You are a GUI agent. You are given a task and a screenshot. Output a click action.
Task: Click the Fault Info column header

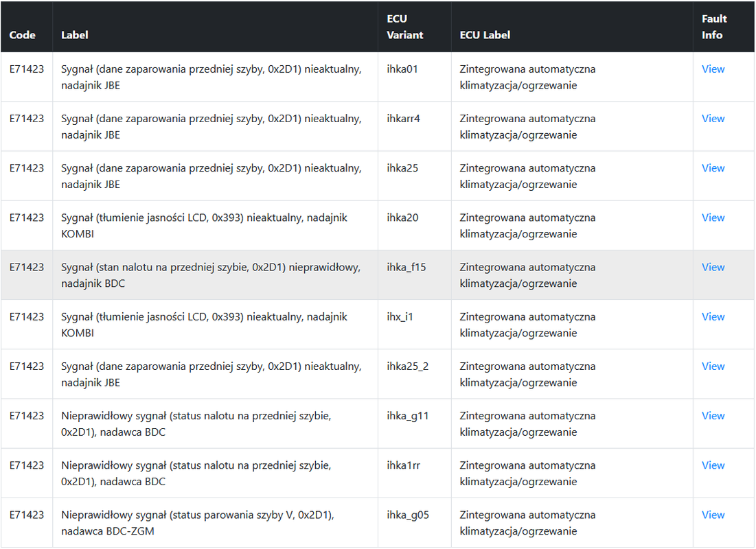coord(714,27)
